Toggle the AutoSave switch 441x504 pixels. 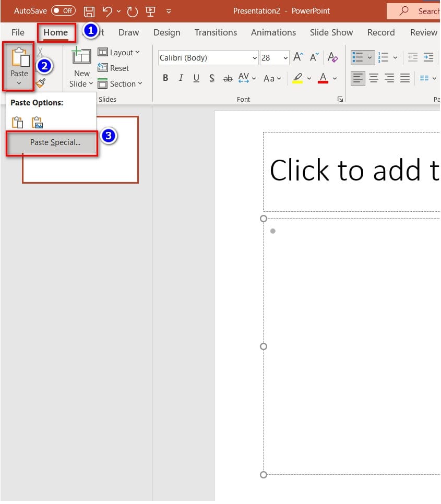pos(63,10)
